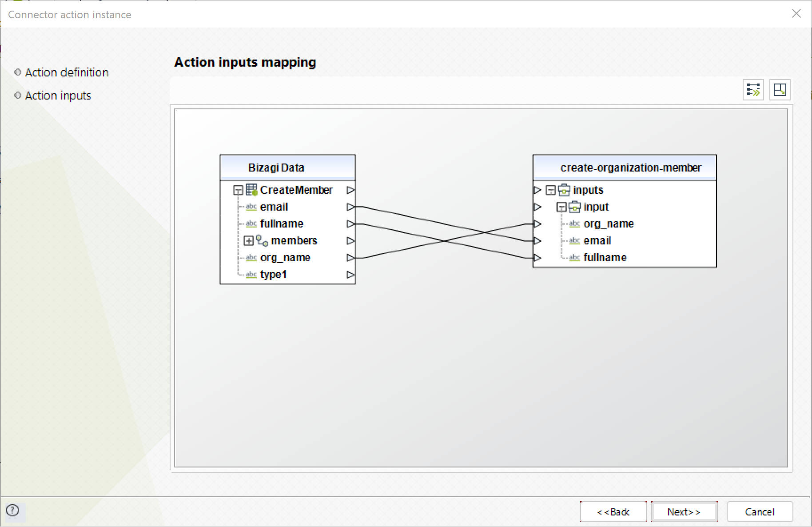Select inputs node in create-organization-member

[x=588, y=190]
